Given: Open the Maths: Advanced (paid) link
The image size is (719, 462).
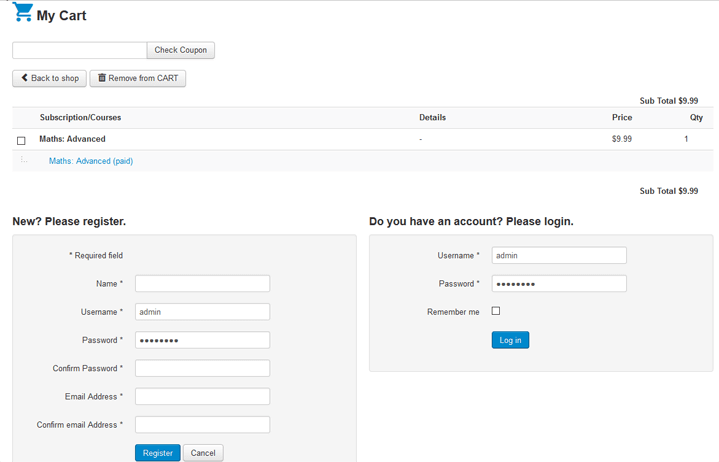Looking at the screenshot, I should coord(91,161).
